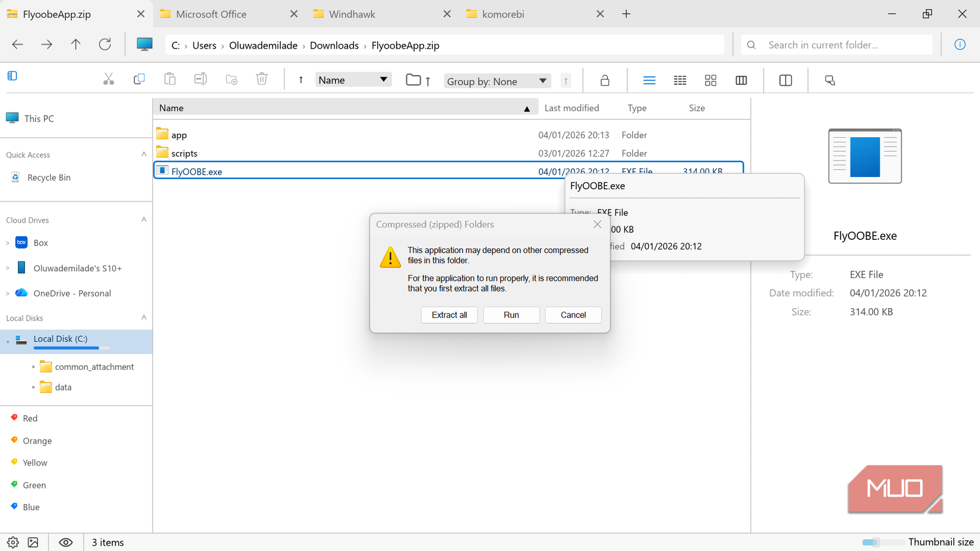Click the Copy icon in toolbar
Screen dimensions: 980x551
(139, 80)
